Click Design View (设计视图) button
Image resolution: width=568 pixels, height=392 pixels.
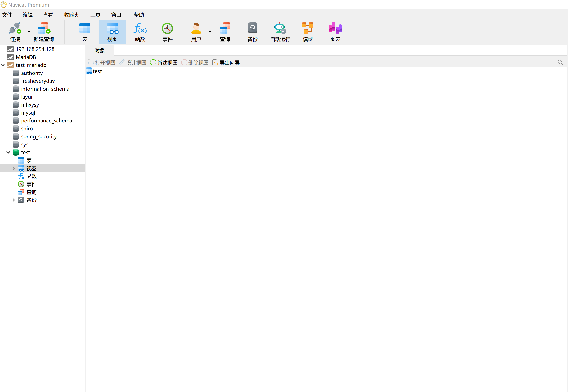[x=133, y=63]
